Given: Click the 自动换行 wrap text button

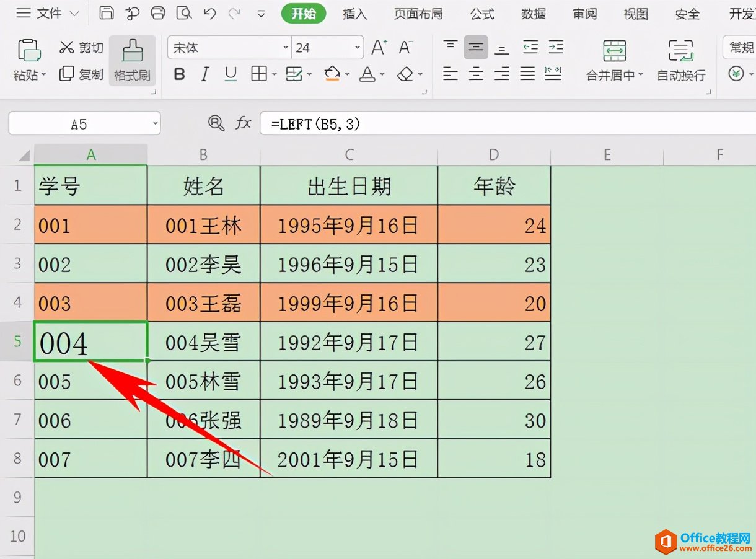Looking at the screenshot, I should 682,61.
